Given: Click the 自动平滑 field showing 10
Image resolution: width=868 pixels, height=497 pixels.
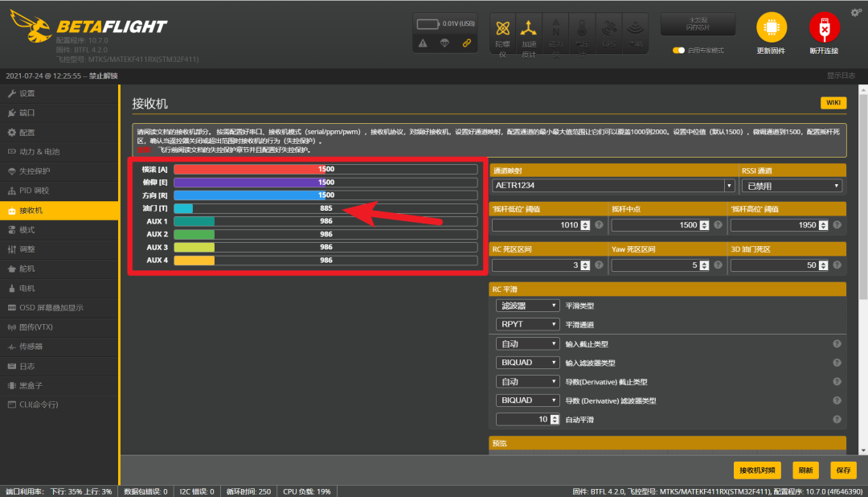Looking at the screenshot, I should click(527, 420).
